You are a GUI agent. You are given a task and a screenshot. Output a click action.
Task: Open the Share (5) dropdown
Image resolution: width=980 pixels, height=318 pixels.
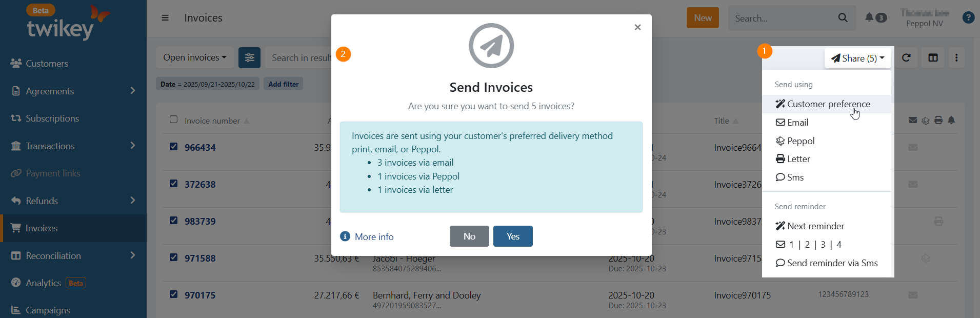857,58
